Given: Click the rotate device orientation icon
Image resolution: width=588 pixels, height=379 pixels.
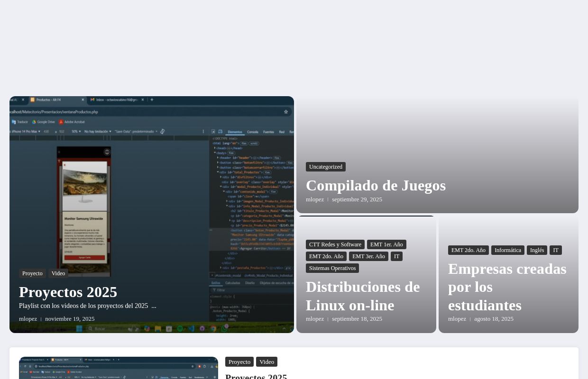Looking at the screenshot, I should [x=162, y=131].
